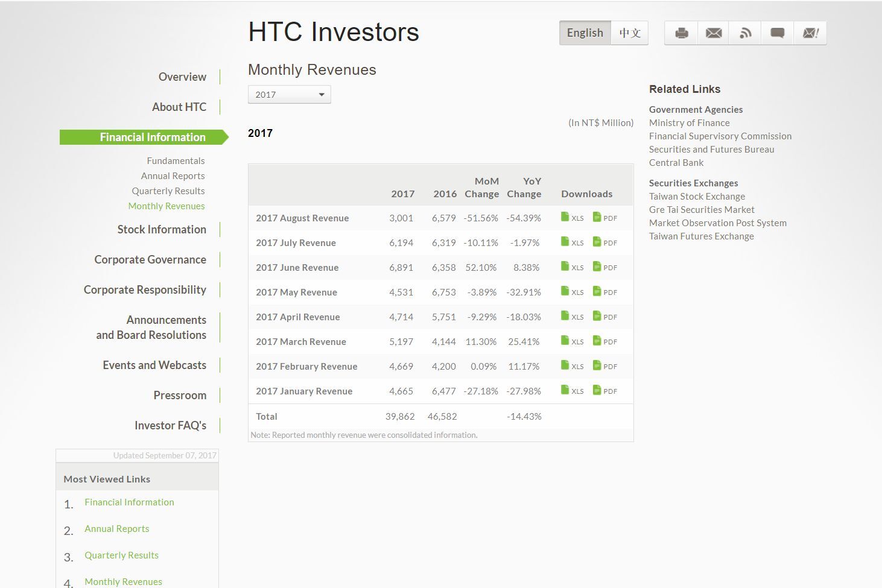The width and height of the screenshot is (882, 588).
Task: Click the print page icon
Action: click(x=682, y=33)
